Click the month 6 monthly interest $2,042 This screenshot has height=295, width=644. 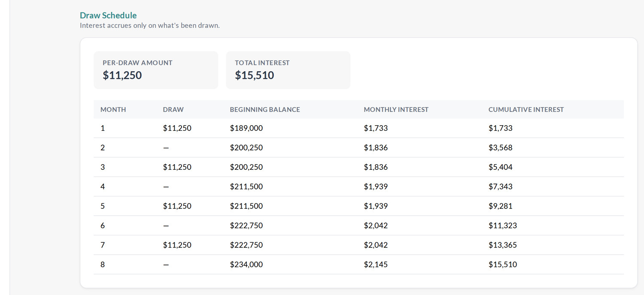click(x=376, y=226)
